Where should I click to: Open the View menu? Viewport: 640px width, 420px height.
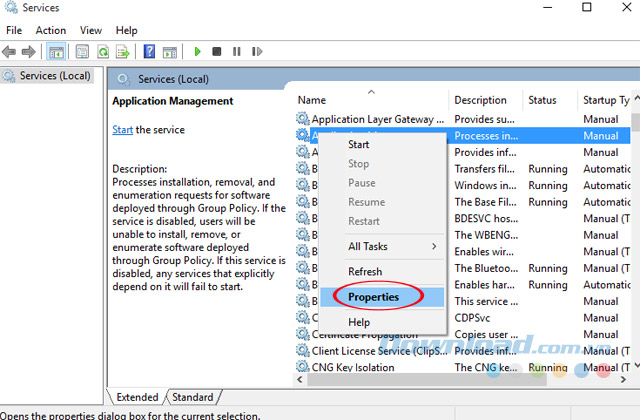click(x=91, y=31)
